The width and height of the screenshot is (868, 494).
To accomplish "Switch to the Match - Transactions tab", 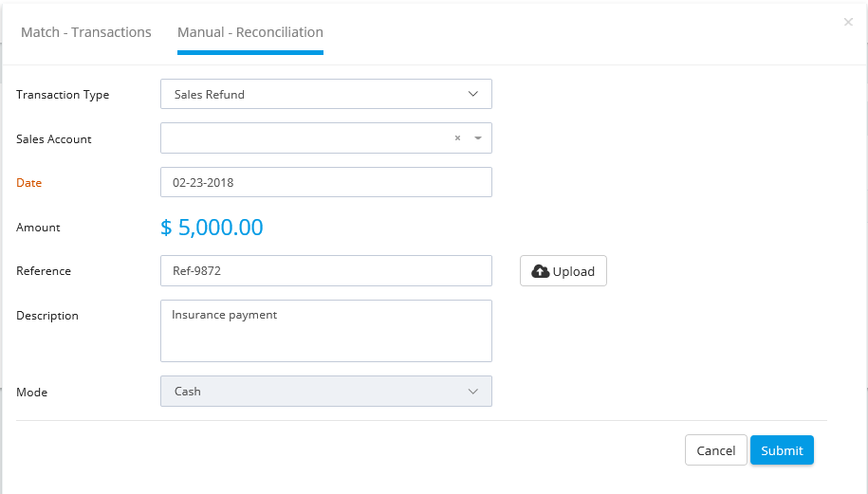I will tap(85, 32).
